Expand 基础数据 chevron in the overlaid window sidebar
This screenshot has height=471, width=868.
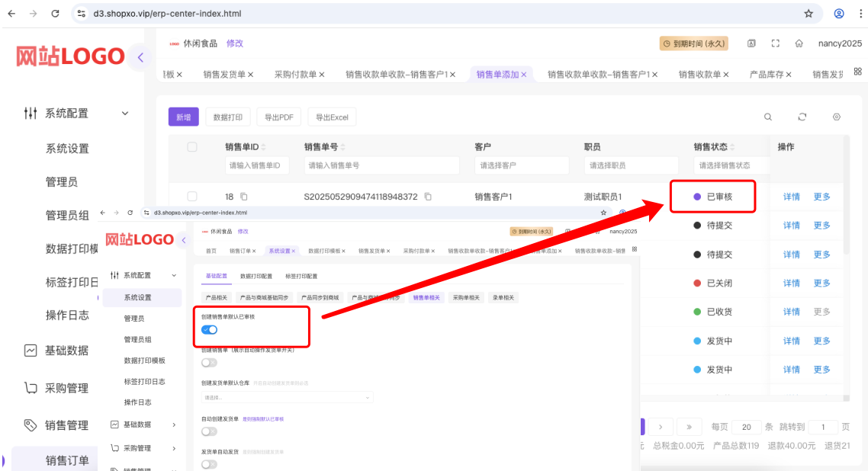pos(174,425)
